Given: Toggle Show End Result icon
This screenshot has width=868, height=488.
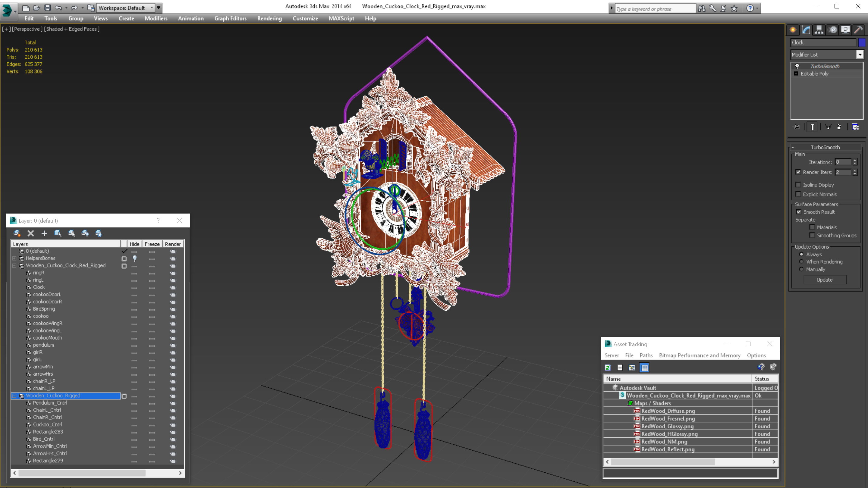Looking at the screenshot, I should (x=813, y=127).
